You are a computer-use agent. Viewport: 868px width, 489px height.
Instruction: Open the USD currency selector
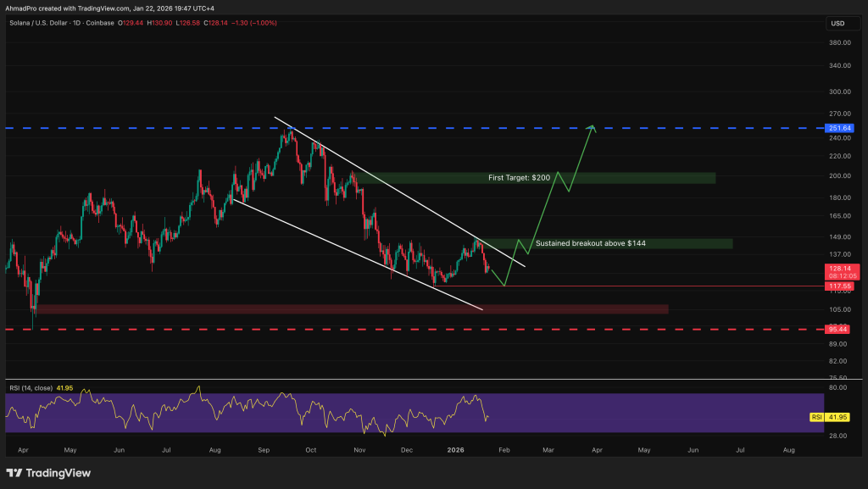click(837, 23)
